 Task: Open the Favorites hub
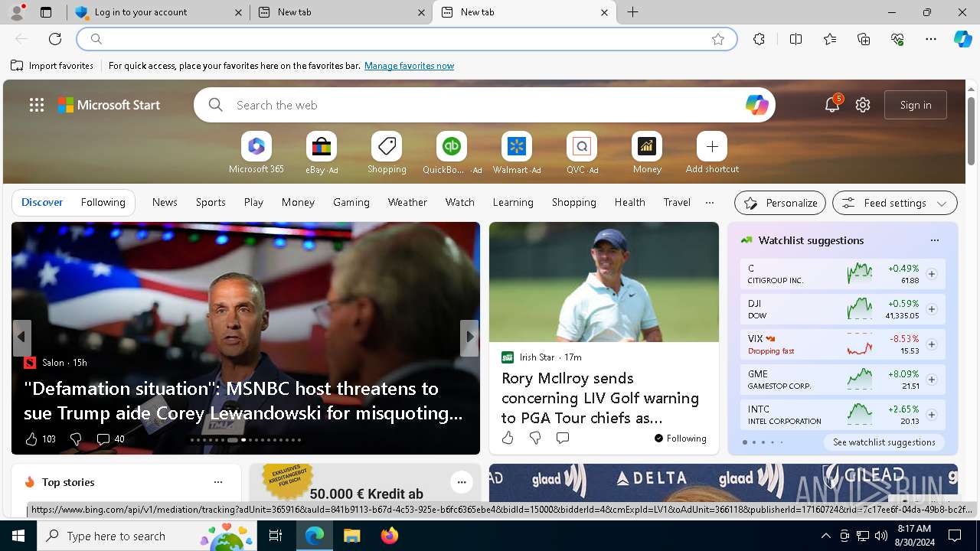click(x=830, y=39)
